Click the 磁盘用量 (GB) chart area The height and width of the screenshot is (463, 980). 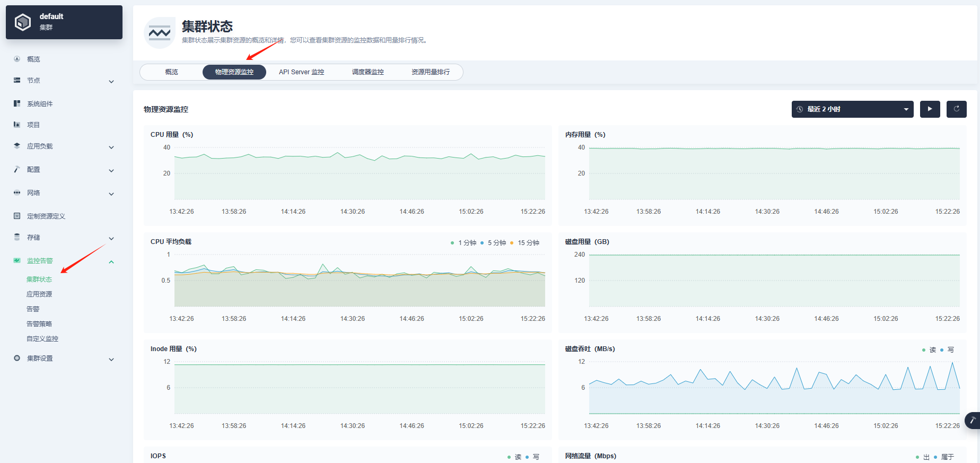click(x=774, y=281)
